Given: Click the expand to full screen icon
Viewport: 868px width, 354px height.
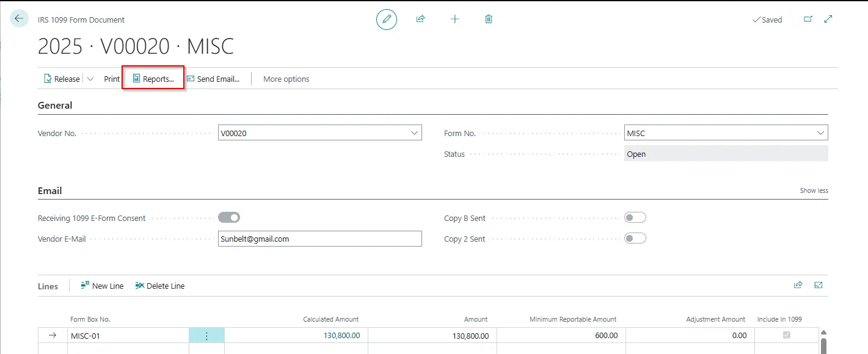Looking at the screenshot, I should (x=828, y=20).
